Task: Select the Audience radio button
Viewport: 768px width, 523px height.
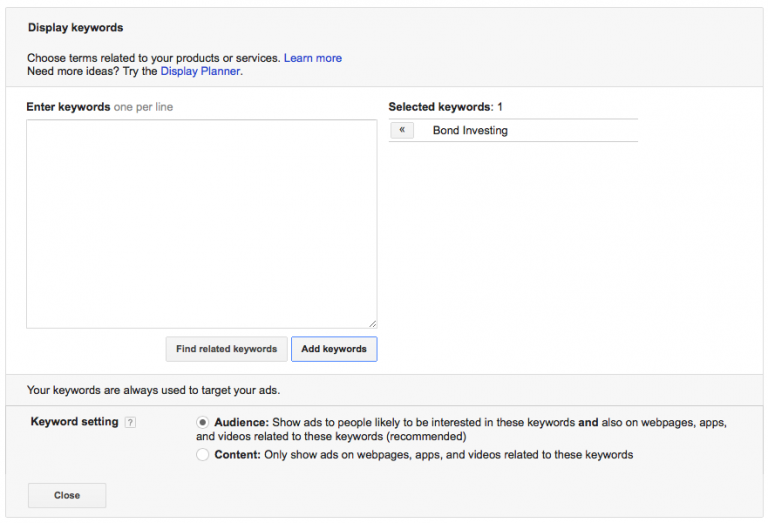Action: coord(203,423)
